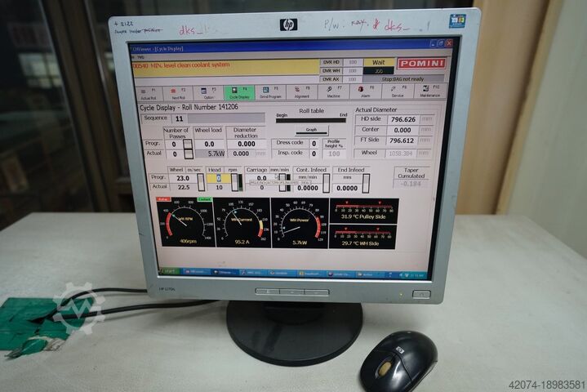This screenshot has height=392, width=587.
Task: Click the Actual Roll F1 toolbar icon
Action: 149,91
